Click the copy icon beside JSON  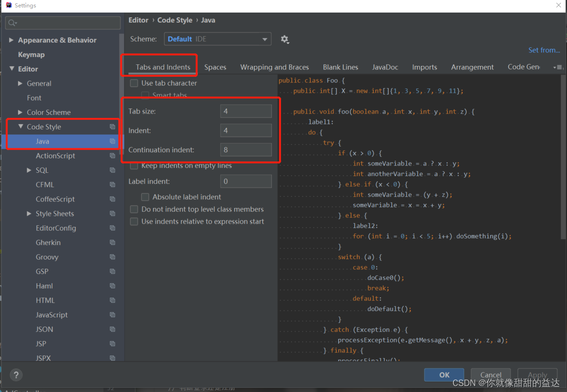coord(112,329)
